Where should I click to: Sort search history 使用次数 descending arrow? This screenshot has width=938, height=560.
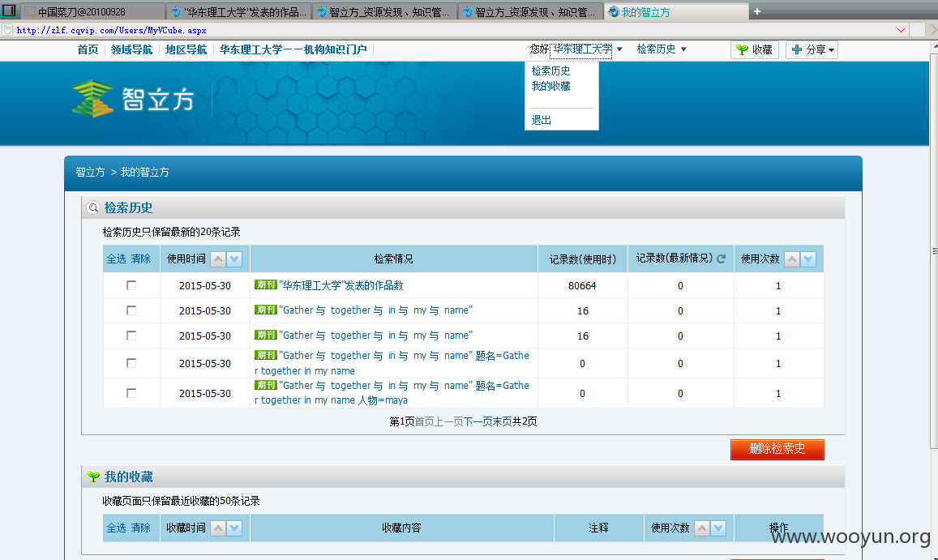tap(808, 259)
